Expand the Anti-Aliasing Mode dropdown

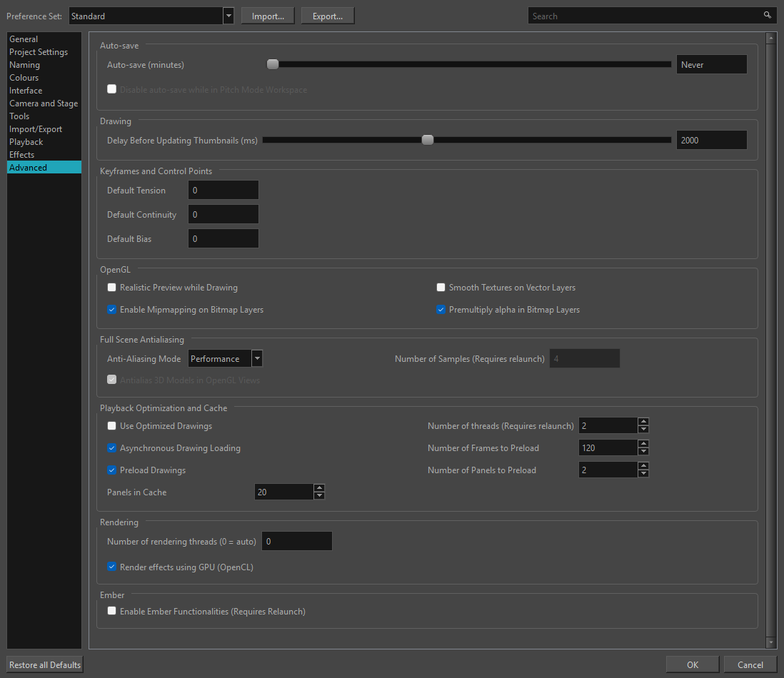click(x=257, y=359)
